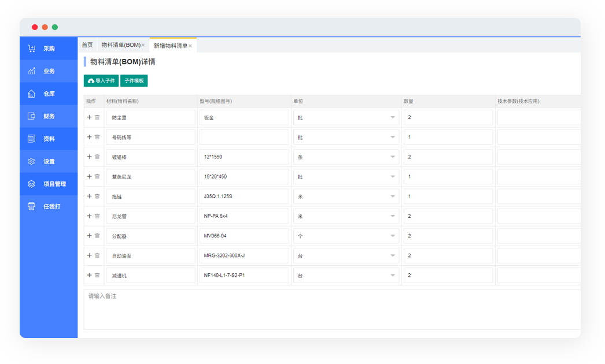605x364 pixels.
Task: Click the trash icon in the 减速机 row
Action: point(97,275)
